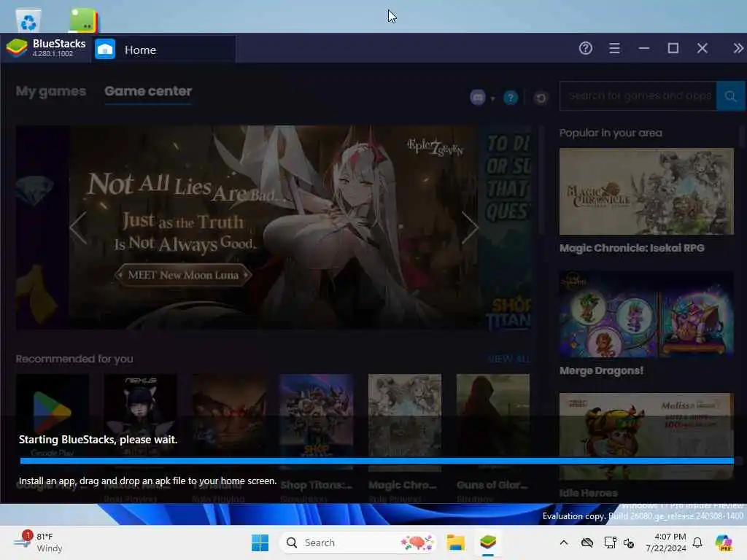Expand the dropdown arrow next to Discord icon
747x560 pixels.
pyautogui.click(x=492, y=98)
